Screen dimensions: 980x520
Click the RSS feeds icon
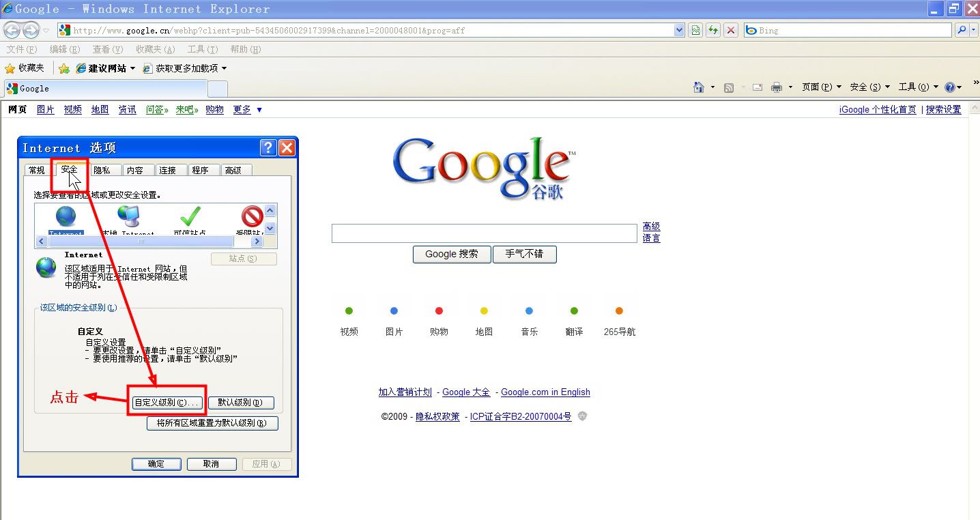pos(729,87)
